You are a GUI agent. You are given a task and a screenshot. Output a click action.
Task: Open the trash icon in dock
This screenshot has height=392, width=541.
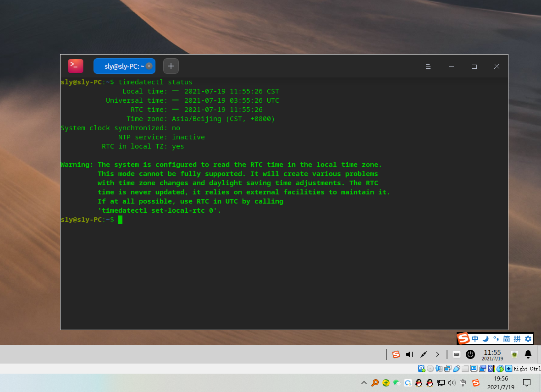point(514,354)
